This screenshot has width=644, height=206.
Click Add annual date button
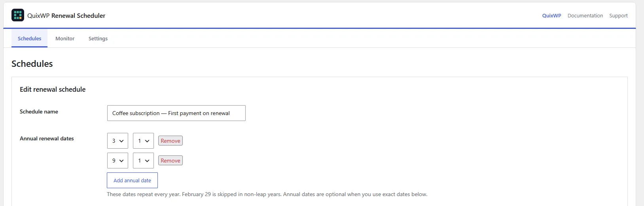pyautogui.click(x=132, y=180)
